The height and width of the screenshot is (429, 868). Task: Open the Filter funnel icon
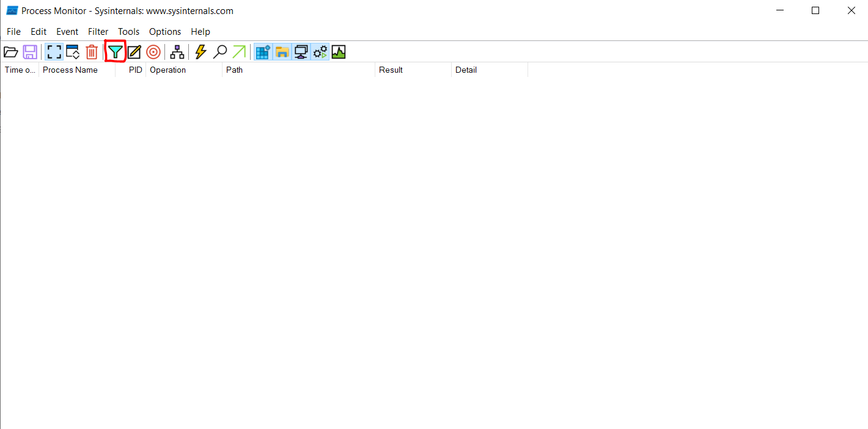115,52
